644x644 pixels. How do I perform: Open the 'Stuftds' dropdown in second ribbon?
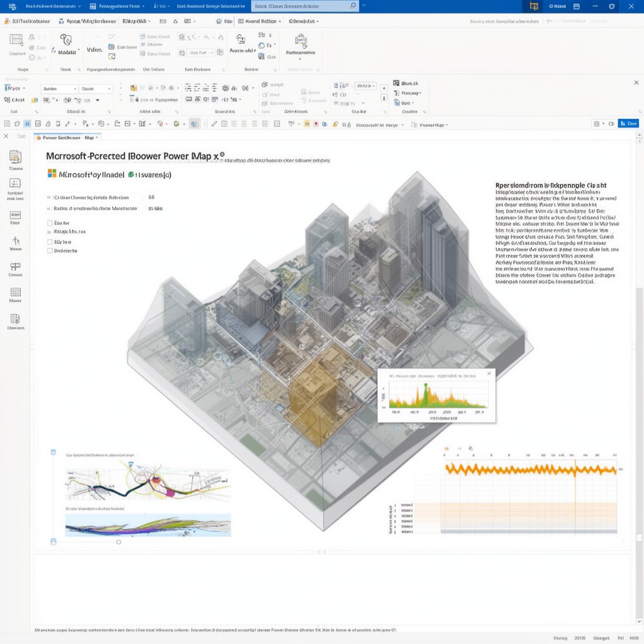pyautogui.click(x=365, y=86)
